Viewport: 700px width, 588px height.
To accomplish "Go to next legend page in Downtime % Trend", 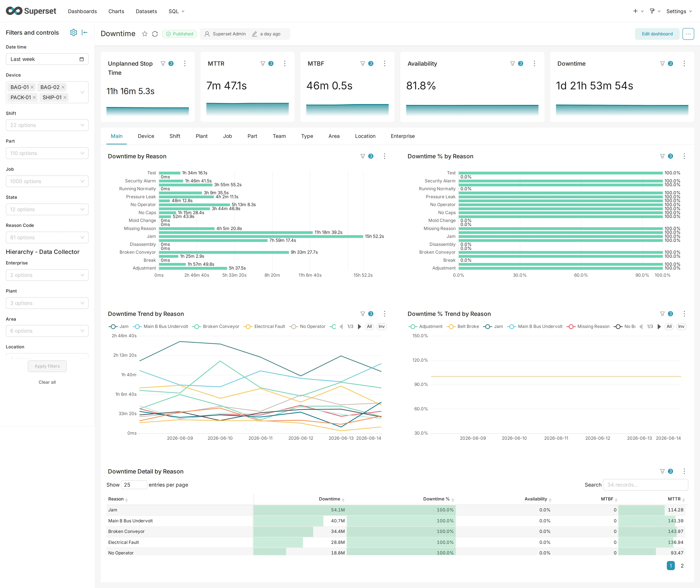I will (x=659, y=326).
